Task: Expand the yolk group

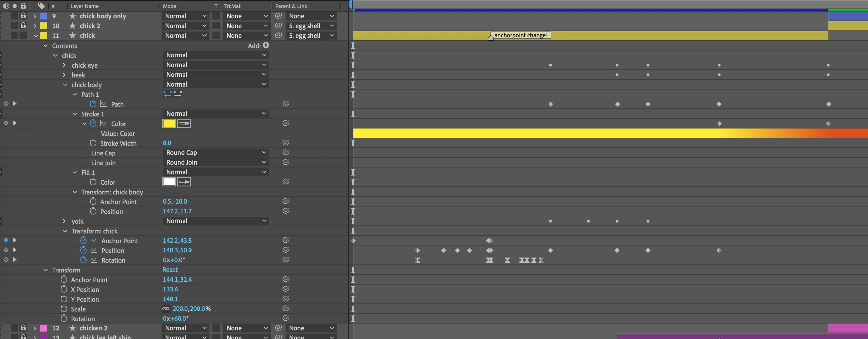Action: point(64,221)
